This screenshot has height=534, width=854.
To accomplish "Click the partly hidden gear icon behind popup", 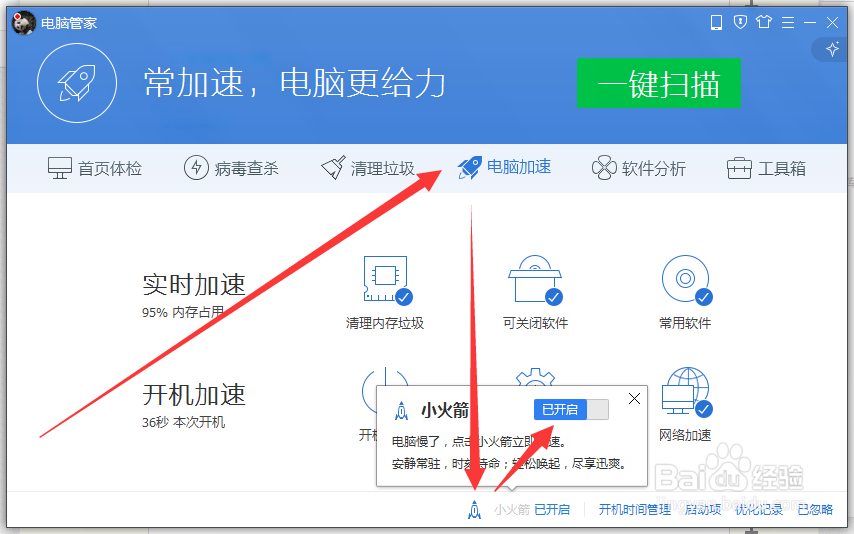I will [535, 377].
